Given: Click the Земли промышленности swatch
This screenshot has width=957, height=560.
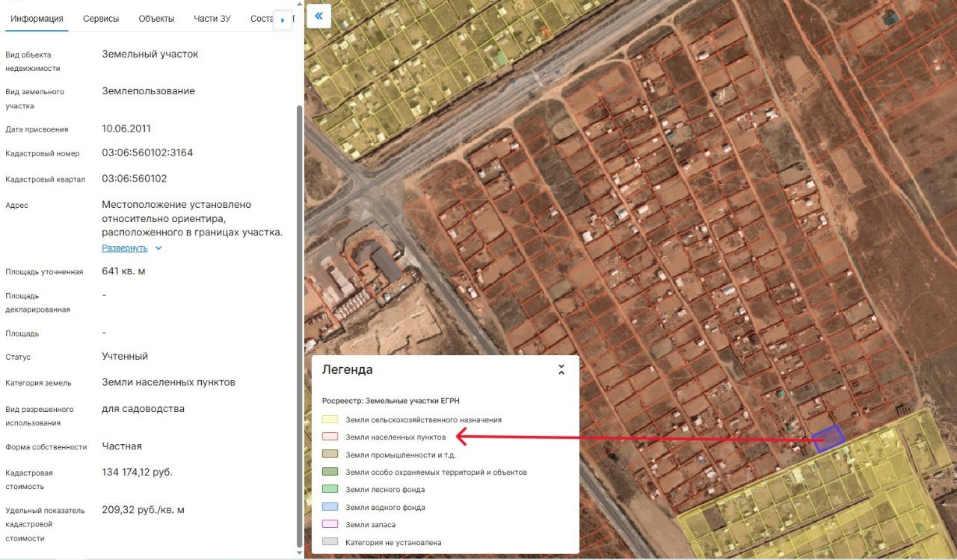Looking at the screenshot, I should click(330, 455).
